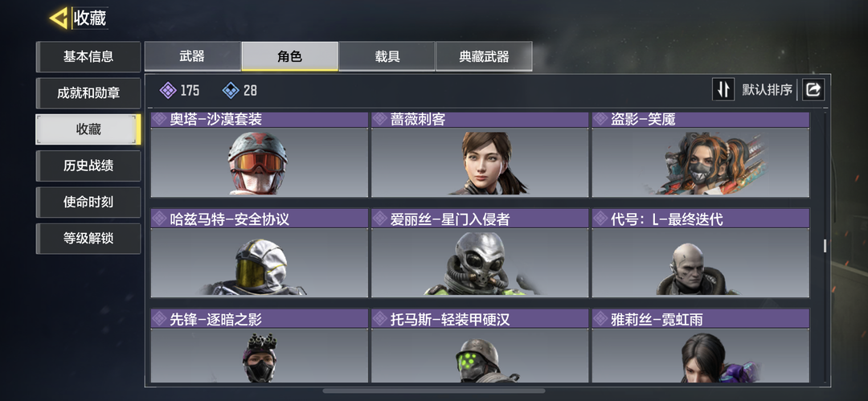Open the 典藏武器 tab
This screenshot has height=401, width=868.
(x=484, y=56)
